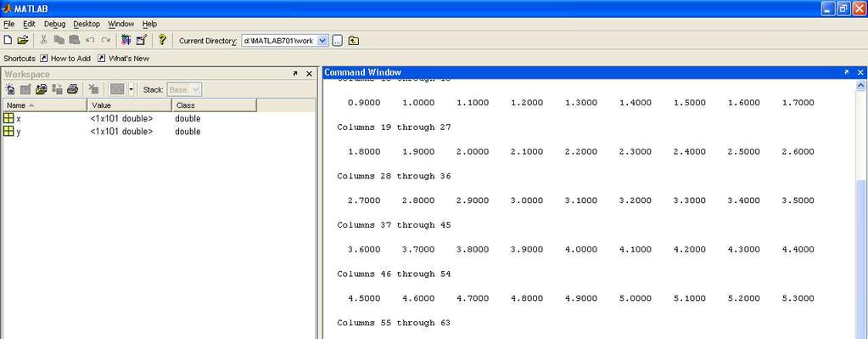
Task: Open the Stack Base dropdown
Action: pyautogui.click(x=184, y=89)
